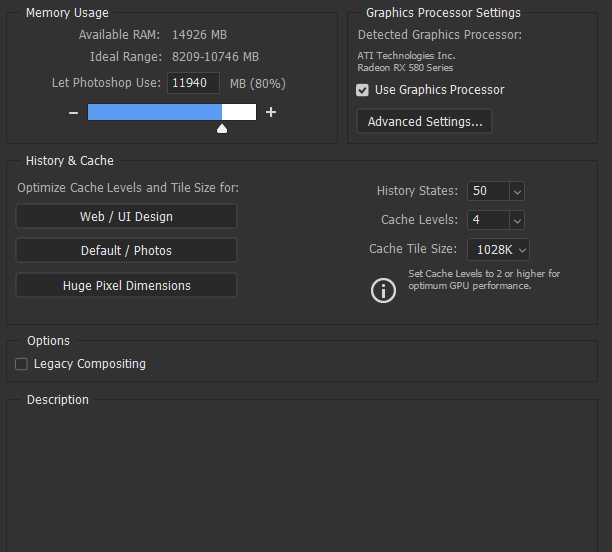Expand the Cache Levels dropdown
Viewport: 612px width, 552px height.
517,221
